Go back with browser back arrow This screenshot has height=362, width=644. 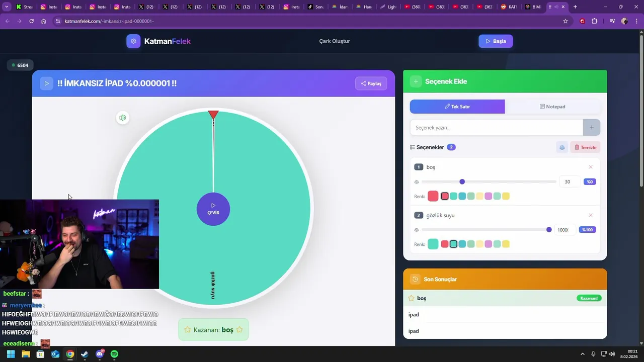[x=7, y=21]
